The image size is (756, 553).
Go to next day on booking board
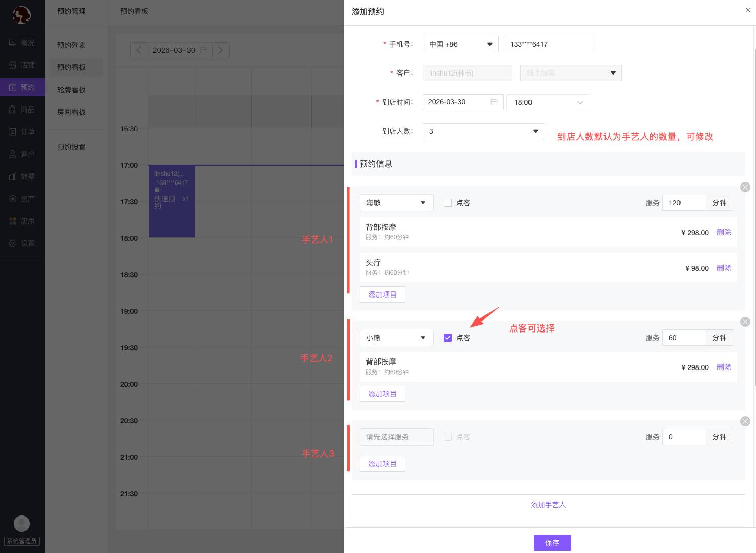pos(220,50)
